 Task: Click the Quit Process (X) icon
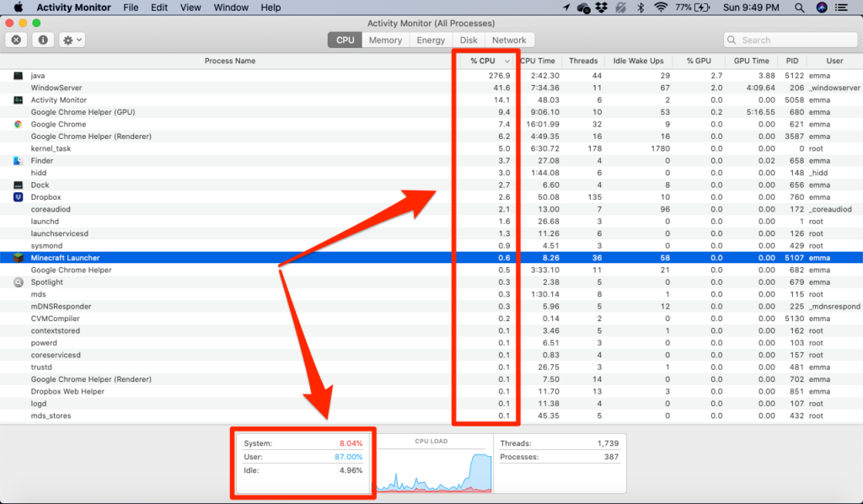click(15, 39)
